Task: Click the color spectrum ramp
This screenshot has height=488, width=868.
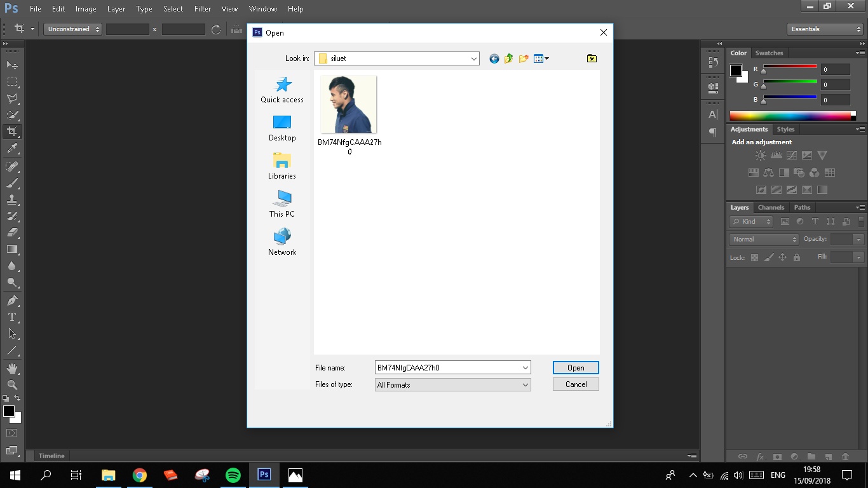Action: 790,116
